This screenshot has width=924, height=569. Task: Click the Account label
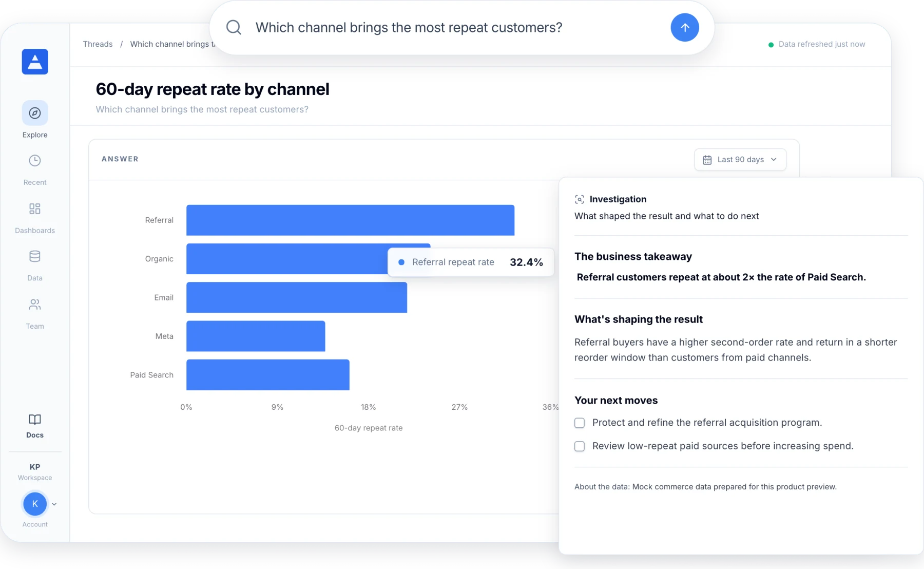[x=35, y=524]
